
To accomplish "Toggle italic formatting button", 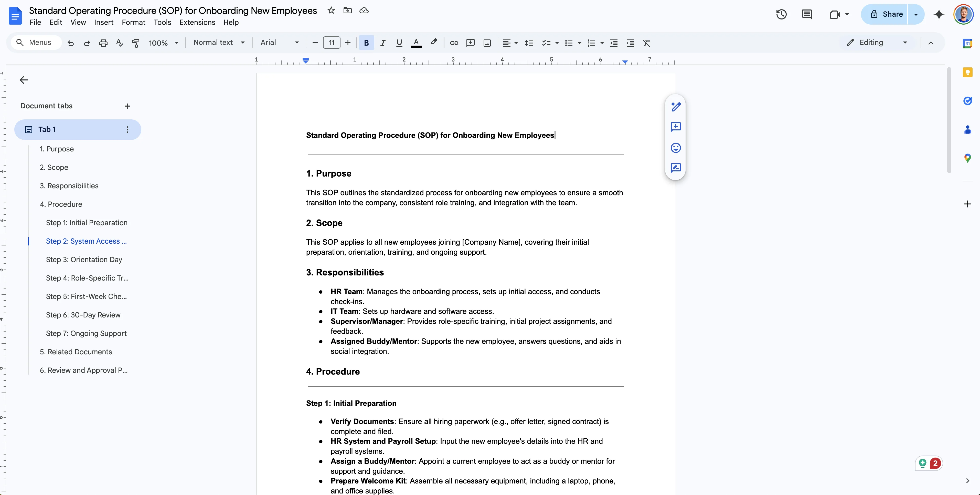I will [383, 43].
